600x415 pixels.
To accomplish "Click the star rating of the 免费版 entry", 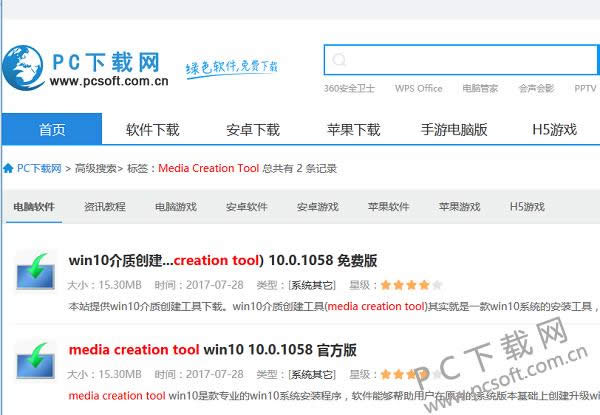I will coord(412,285).
